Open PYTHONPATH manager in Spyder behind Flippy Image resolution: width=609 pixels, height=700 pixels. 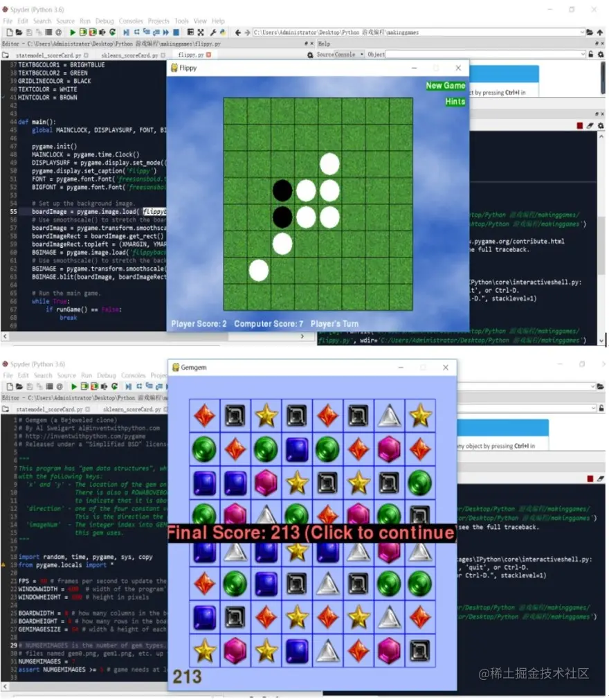coord(223,32)
